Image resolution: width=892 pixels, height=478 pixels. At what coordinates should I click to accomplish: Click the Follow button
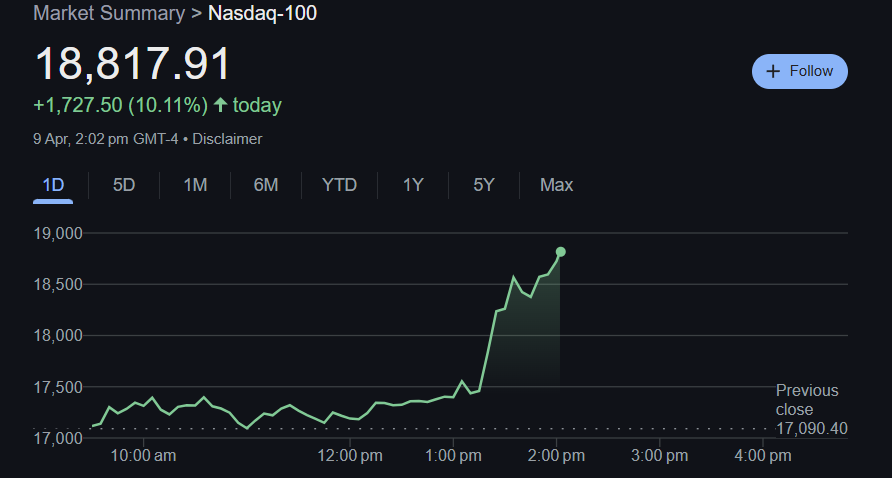click(799, 71)
